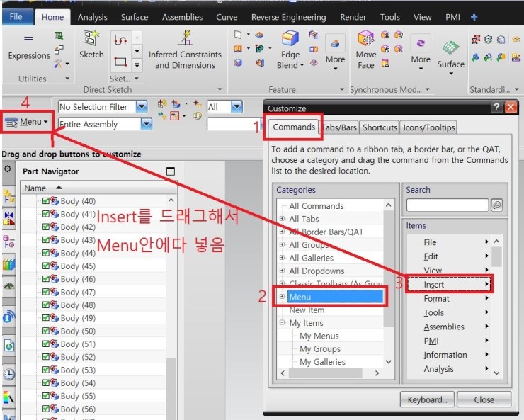The width and height of the screenshot is (524, 420).
Task: Click the search magnifier in Customize
Action: pyautogui.click(x=497, y=205)
